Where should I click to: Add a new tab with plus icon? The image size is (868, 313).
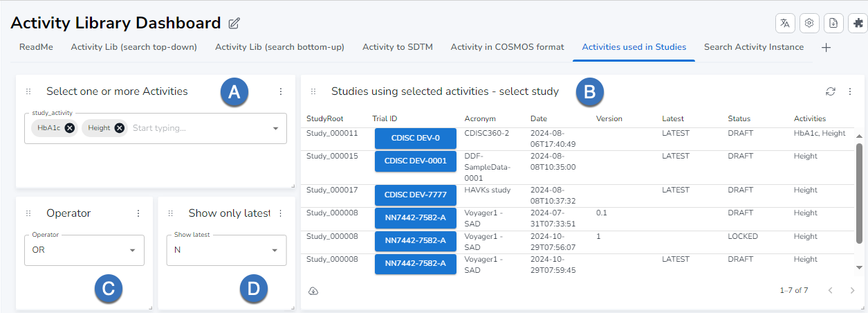tap(826, 48)
